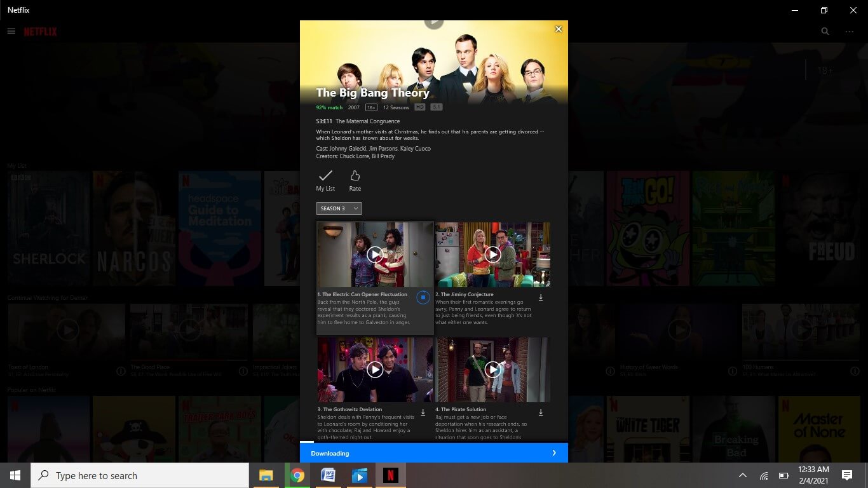
Task: Click the partially visible play button above banner
Action: tap(433, 24)
